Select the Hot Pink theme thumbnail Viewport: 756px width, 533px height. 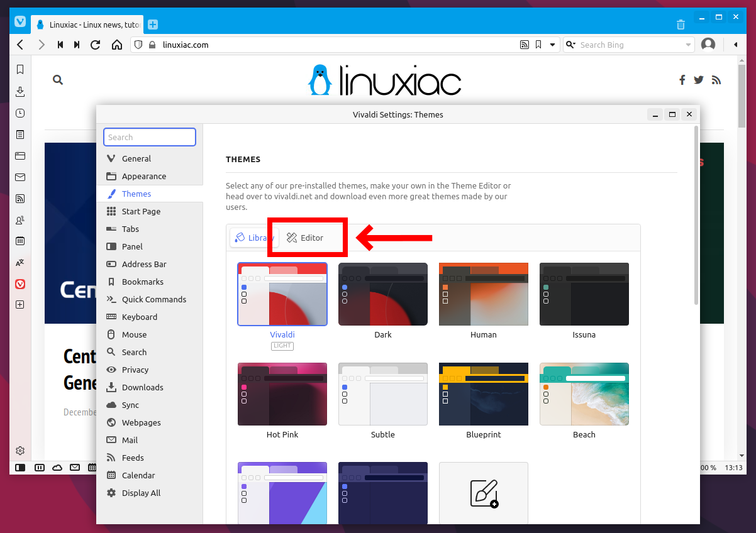coord(282,394)
